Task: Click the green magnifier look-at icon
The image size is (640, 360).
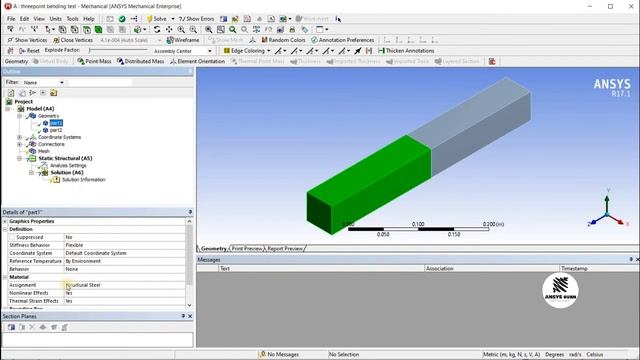Action: pyautogui.click(x=233, y=29)
